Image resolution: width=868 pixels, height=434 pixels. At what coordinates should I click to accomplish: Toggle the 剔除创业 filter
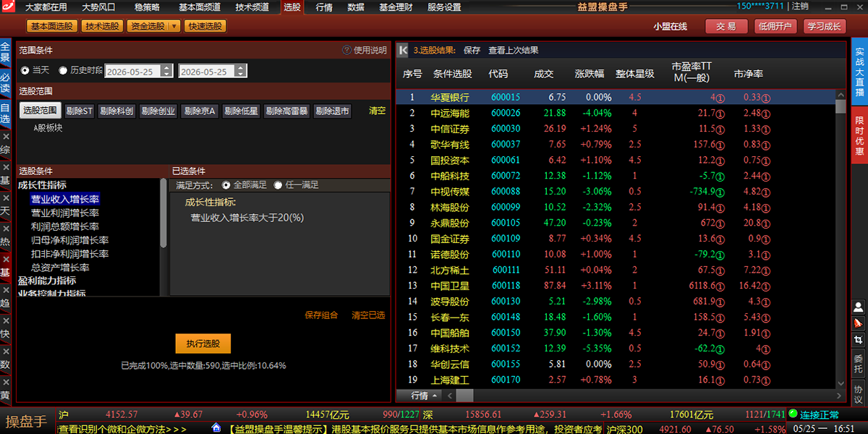point(158,111)
